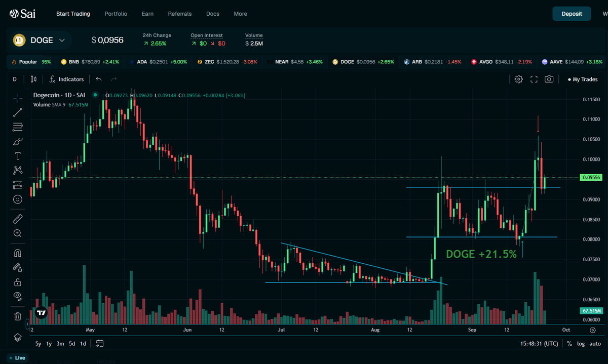This screenshot has width=608, height=364.
Task: Select ADA in the ticker bar
Action: coord(158,62)
